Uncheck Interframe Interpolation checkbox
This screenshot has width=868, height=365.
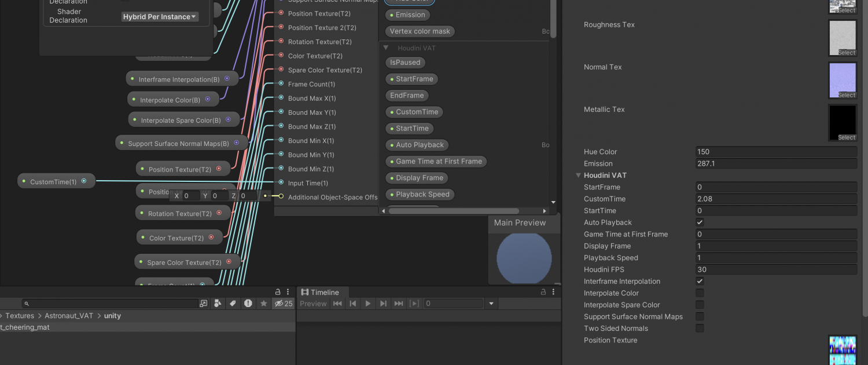point(700,281)
